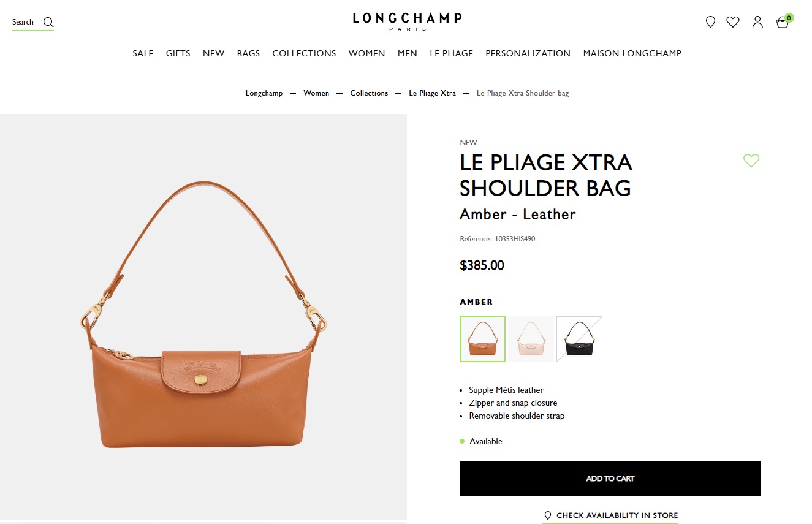Image resolution: width=812 pixels, height=524 pixels.
Task: Add bag to wishlist with green heart
Action: [x=751, y=161]
